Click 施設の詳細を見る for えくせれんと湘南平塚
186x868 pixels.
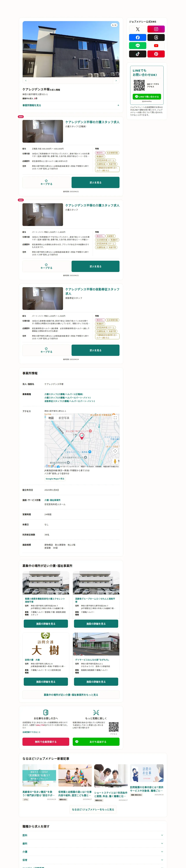[96, 624]
